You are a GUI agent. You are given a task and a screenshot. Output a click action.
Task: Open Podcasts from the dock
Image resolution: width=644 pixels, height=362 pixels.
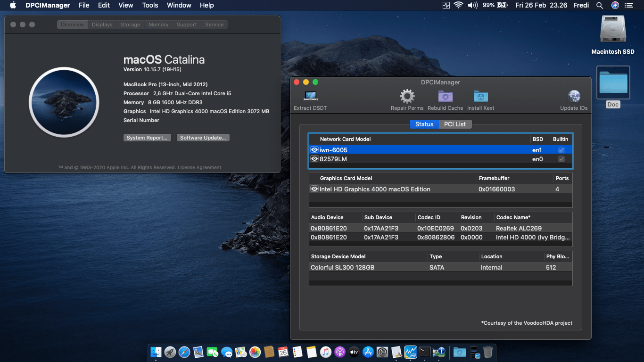click(340, 352)
